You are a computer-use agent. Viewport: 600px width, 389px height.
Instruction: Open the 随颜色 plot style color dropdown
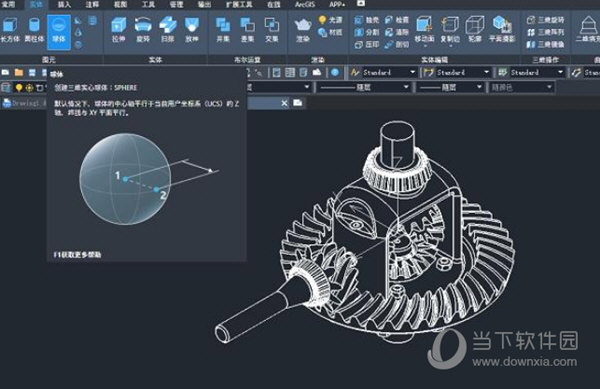[521, 87]
